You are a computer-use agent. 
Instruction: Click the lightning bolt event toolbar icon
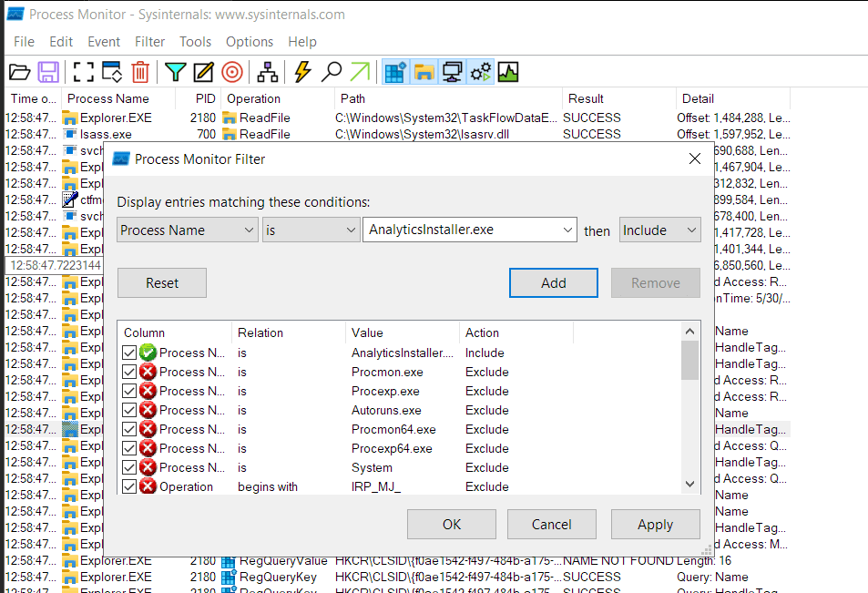302,72
